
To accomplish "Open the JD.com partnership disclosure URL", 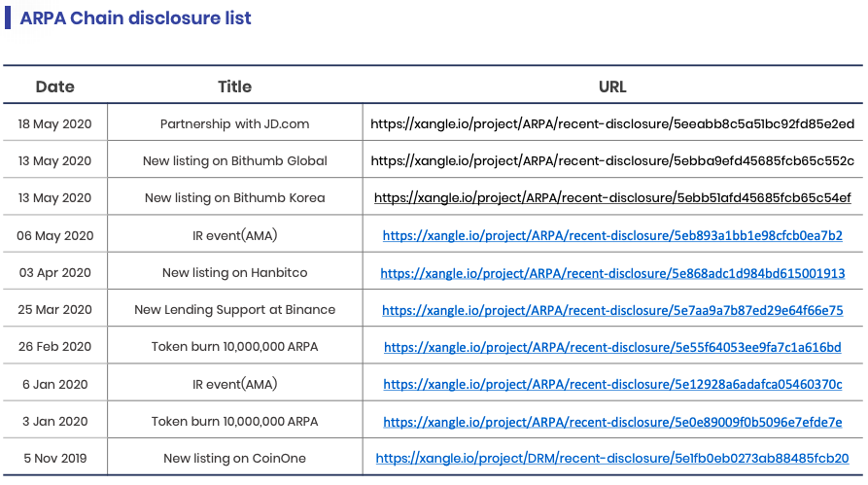I will [x=612, y=124].
